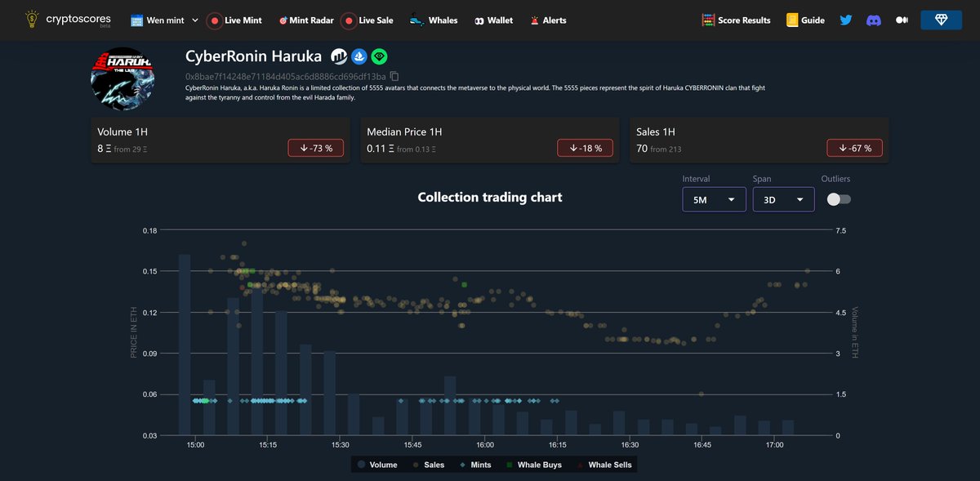Click the yellow Guide book icon
The width and height of the screenshot is (980, 481).
(791, 20)
